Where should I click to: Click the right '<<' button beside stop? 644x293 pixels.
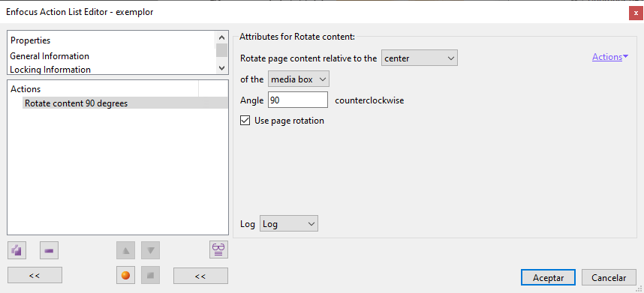click(x=201, y=275)
